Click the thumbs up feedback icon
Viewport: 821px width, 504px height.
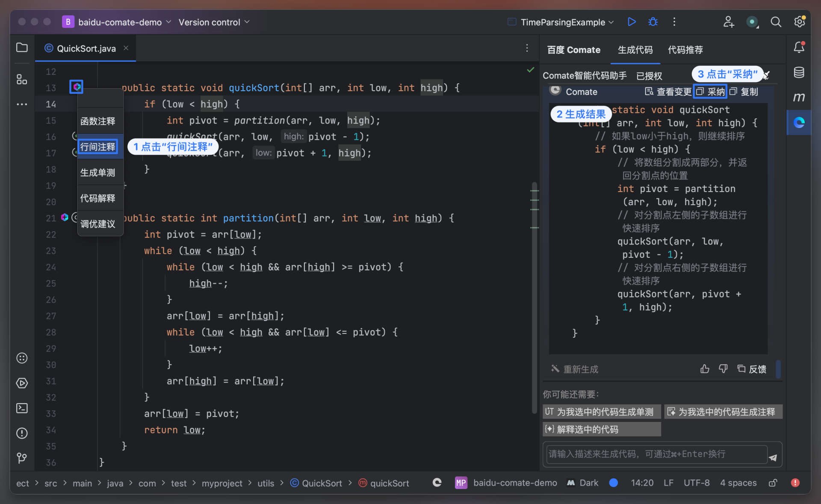705,368
